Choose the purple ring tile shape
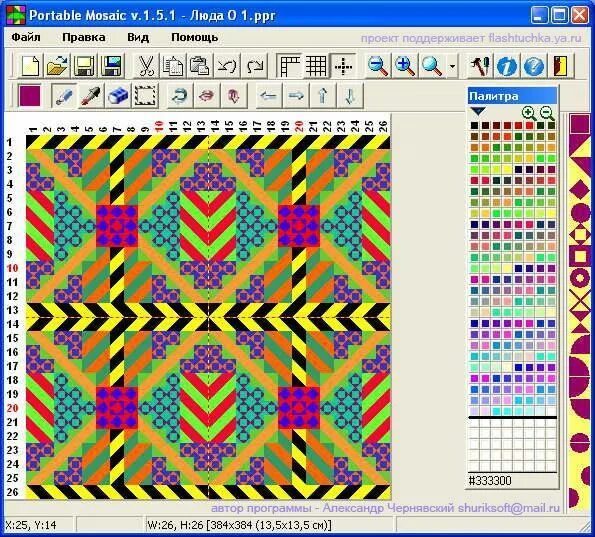595x537 pixels. click(579, 279)
